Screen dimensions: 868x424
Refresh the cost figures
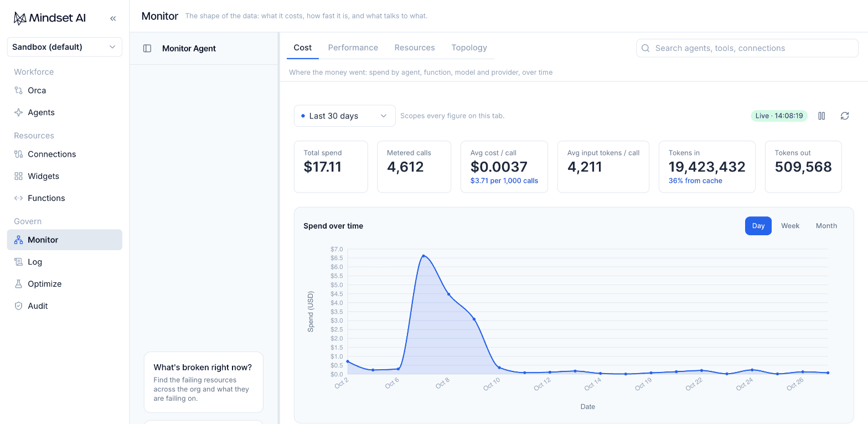click(x=845, y=116)
